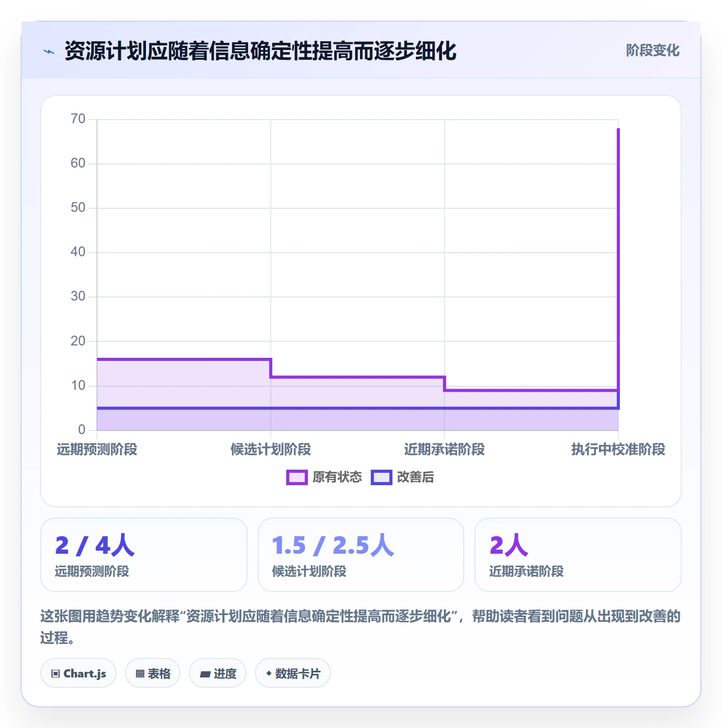Open the 2人 近期承诺阶段 card

point(578,555)
